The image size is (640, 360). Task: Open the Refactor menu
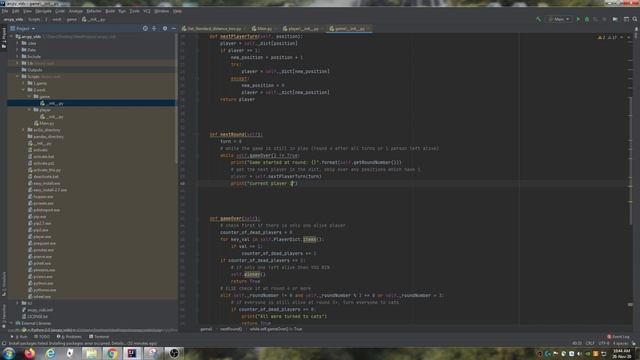point(93,11)
